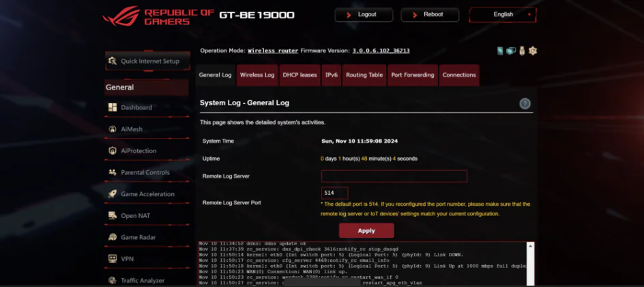
Task: Open the DHCP leases tab
Action: (x=299, y=75)
